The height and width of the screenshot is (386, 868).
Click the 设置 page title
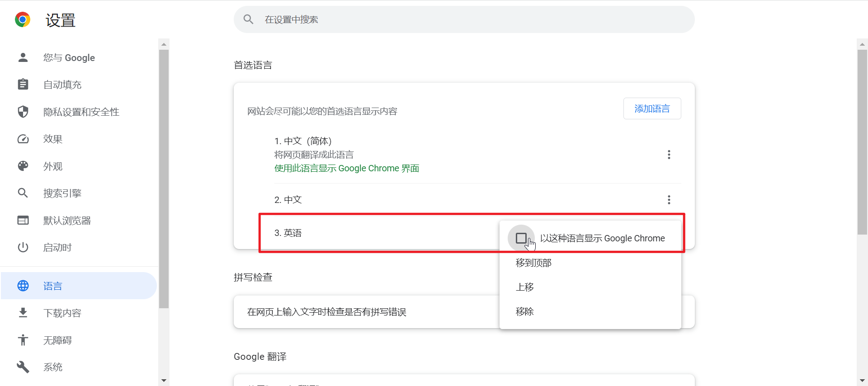coord(61,20)
